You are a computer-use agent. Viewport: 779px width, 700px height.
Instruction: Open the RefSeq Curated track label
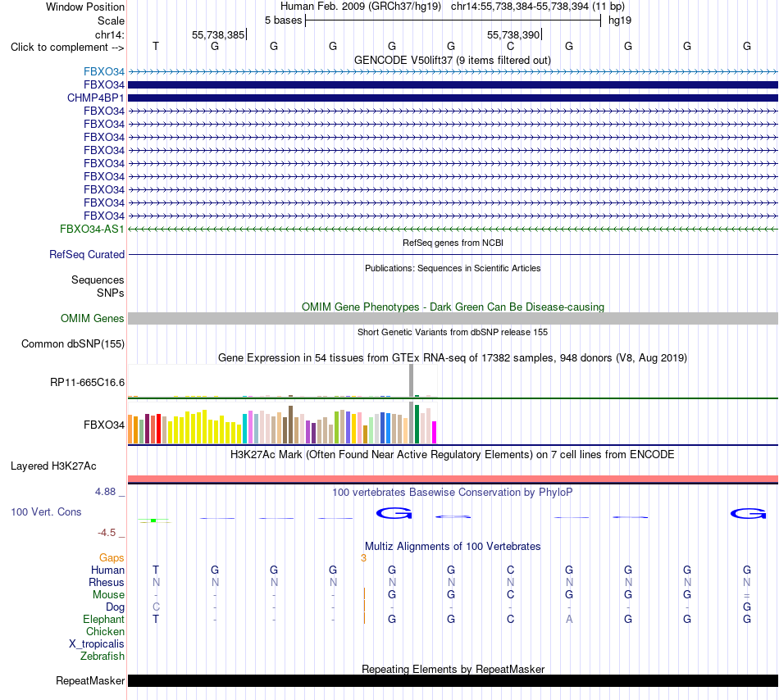(86, 254)
